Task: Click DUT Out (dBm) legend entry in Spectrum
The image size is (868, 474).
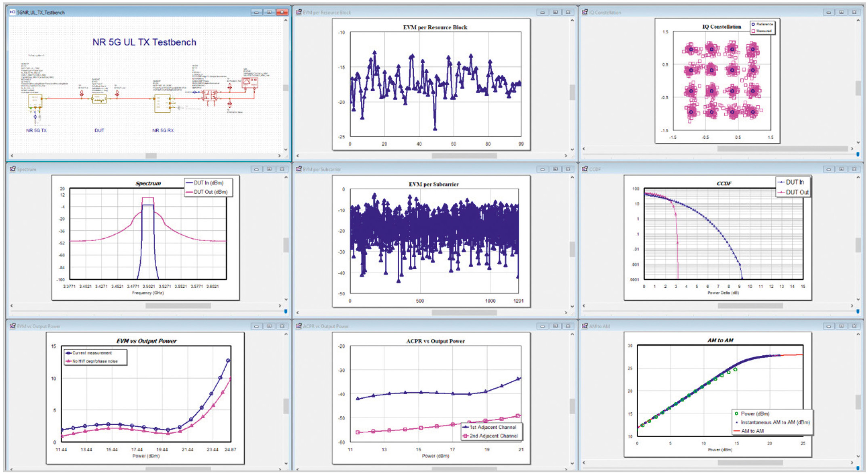Action: (x=210, y=192)
